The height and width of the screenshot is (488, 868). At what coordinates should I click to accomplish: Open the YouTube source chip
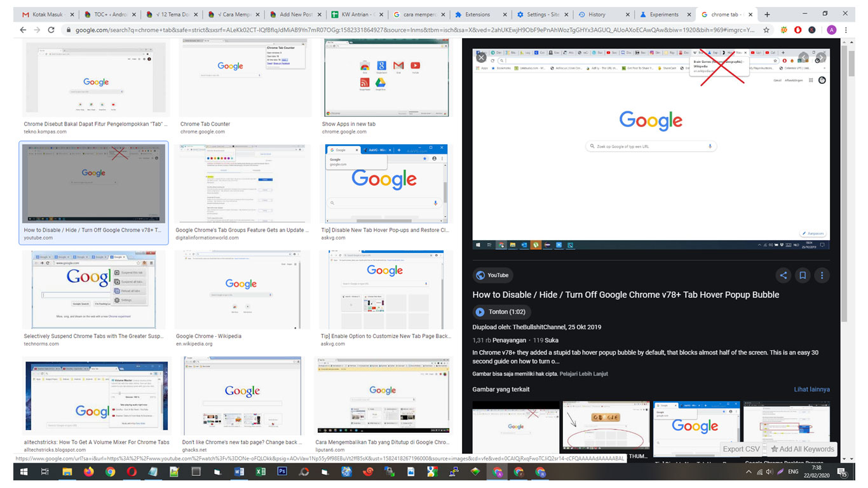coord(492,275)
